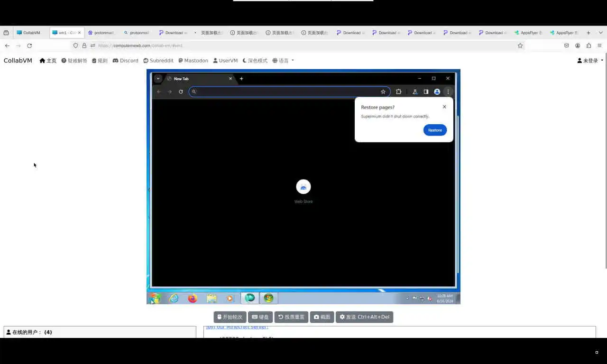Screen dimensions: 607x364
Task: Click the Firefox page vertical scrollbar
Action: (605, 161)
